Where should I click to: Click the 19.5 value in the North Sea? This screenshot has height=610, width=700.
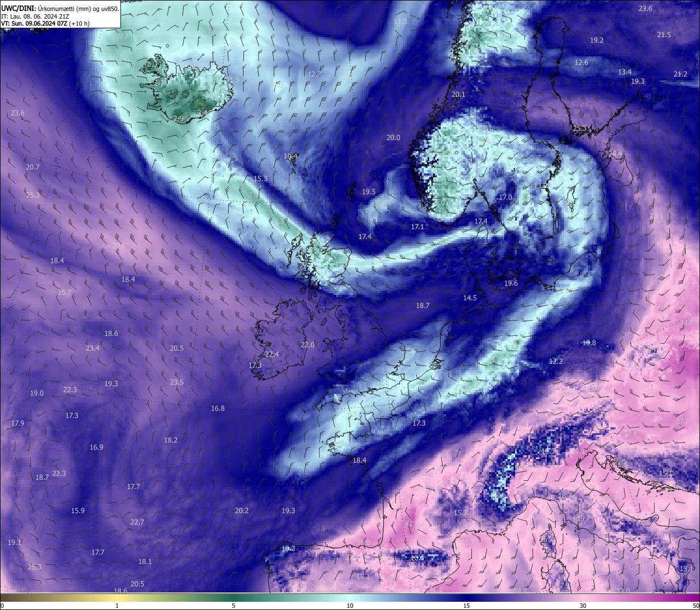click(369, 191)
